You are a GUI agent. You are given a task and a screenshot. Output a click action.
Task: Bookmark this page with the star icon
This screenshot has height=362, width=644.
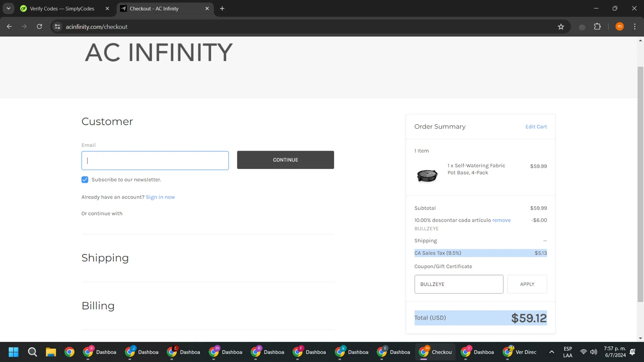click(561, 27)
